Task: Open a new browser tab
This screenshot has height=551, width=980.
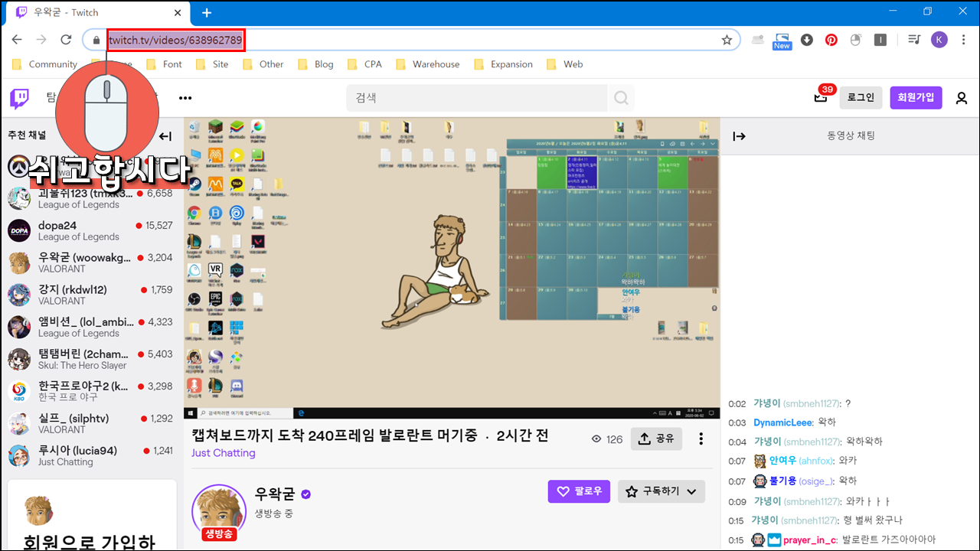Action: pyautogui.click(x=207, y=12)
